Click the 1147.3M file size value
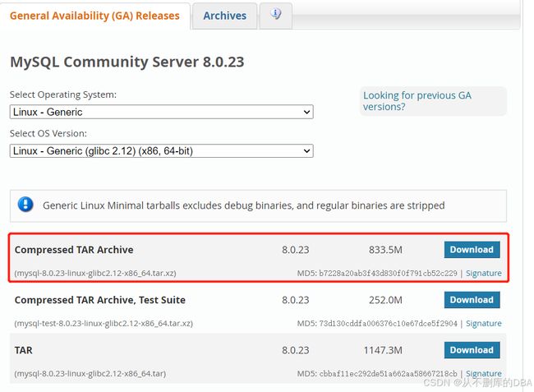Screen dimensions: 534x392 pos(383,350)
